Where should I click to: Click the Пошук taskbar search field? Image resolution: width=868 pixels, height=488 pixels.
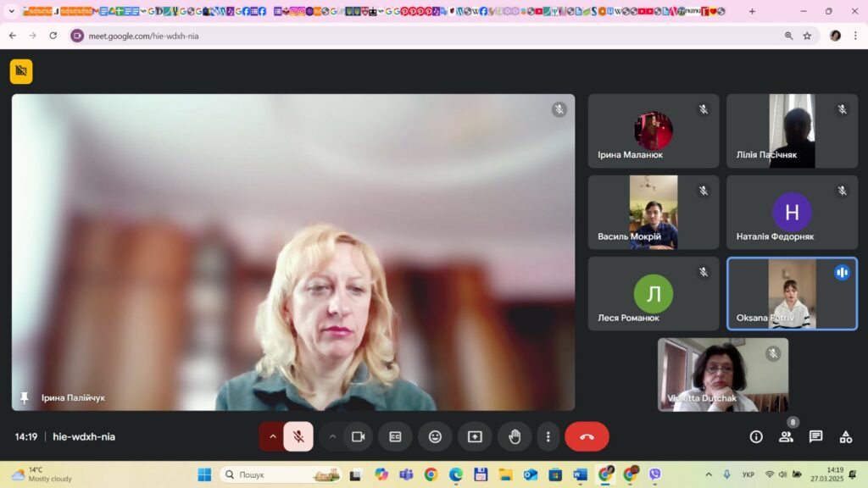click(x=281, y=474)
